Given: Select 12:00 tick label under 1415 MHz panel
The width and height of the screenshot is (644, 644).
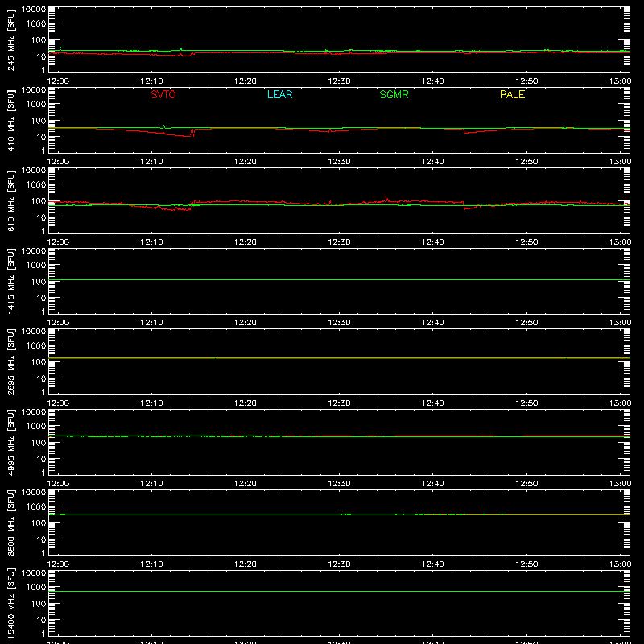Looking at the screenshot, I should [x=58, y=323].
